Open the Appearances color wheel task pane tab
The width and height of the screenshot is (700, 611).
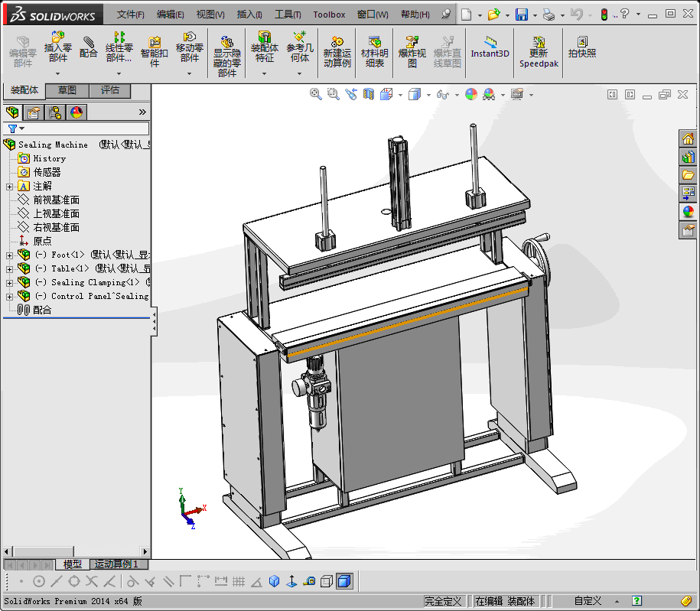[688, 212]
